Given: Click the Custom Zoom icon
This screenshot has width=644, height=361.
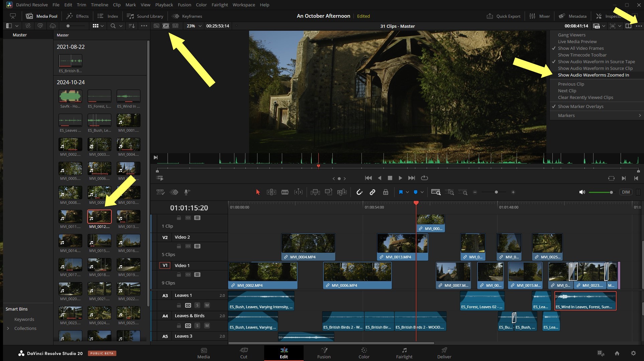Looking at the screenshot, I should (x=463, y=192).
